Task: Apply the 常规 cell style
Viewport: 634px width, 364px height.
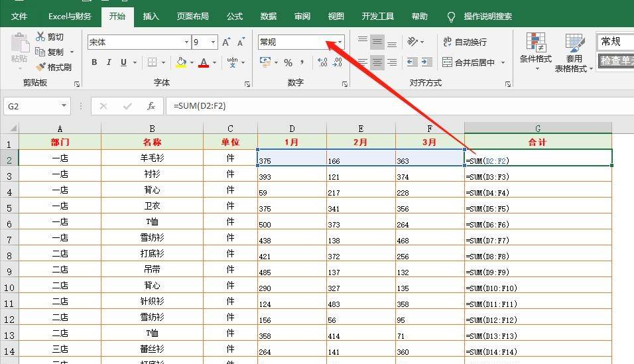Action: pyautogui.click(x=615, y=41)
